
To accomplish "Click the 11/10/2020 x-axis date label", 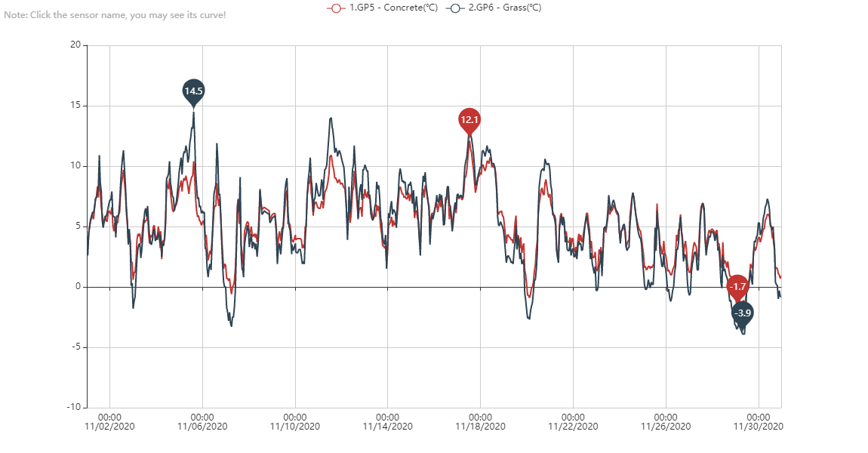I will [x=295, y=426].
